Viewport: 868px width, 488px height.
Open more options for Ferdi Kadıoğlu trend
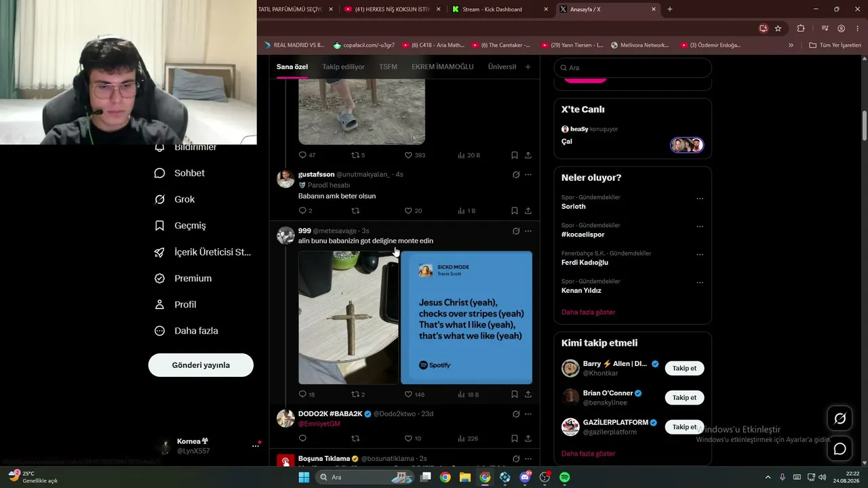point(700,255)
